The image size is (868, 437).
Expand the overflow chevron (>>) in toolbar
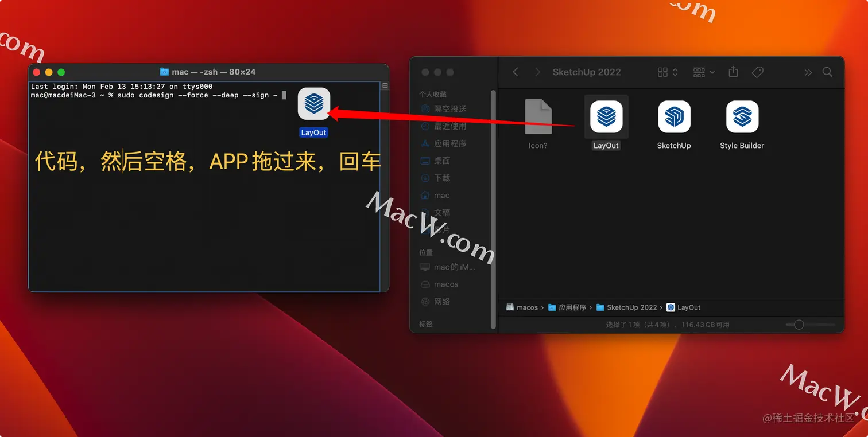coord(807,72)
